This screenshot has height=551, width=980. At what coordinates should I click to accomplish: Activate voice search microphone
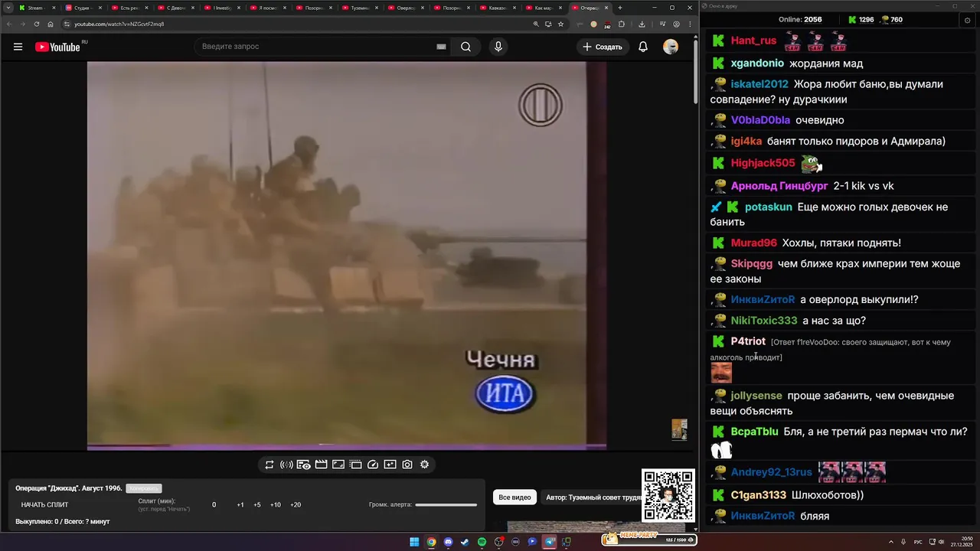(498, 47)
